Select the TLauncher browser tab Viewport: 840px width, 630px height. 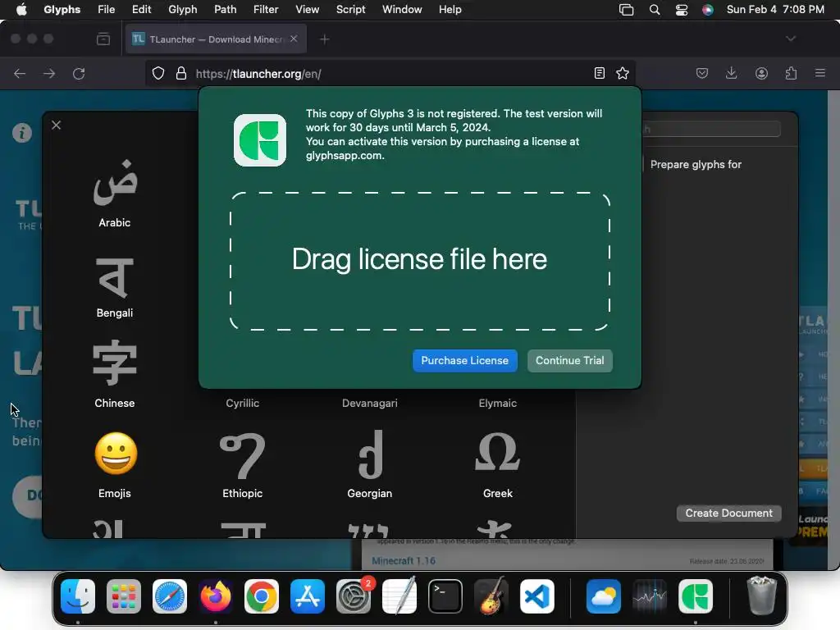click(216, 39)
